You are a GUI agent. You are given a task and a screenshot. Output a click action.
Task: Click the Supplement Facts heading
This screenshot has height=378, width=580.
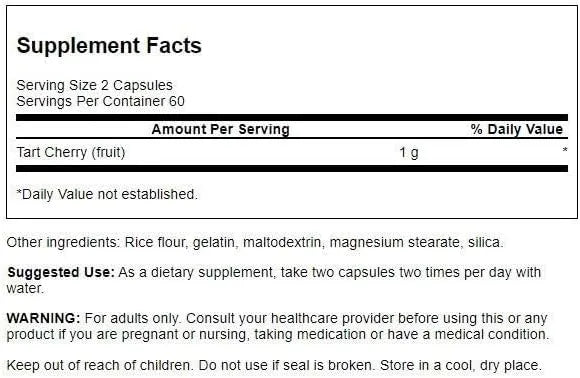[109, 45]
